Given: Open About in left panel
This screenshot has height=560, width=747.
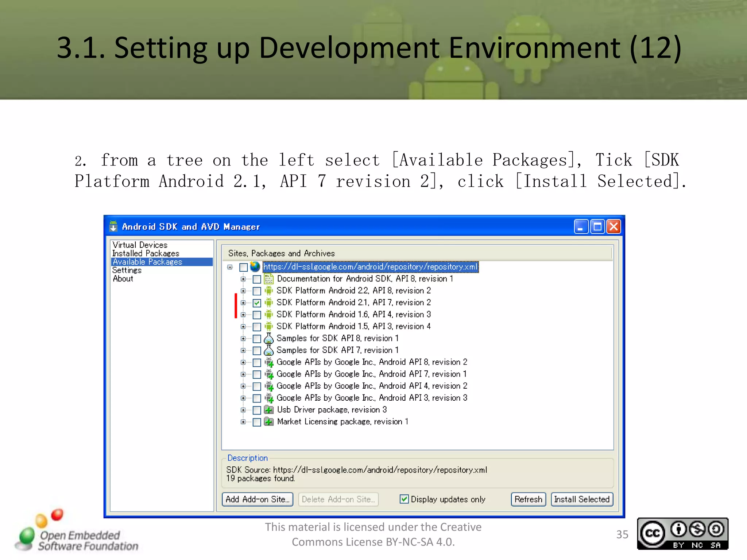Looking at the screenshot, I should tap(123, 279).
